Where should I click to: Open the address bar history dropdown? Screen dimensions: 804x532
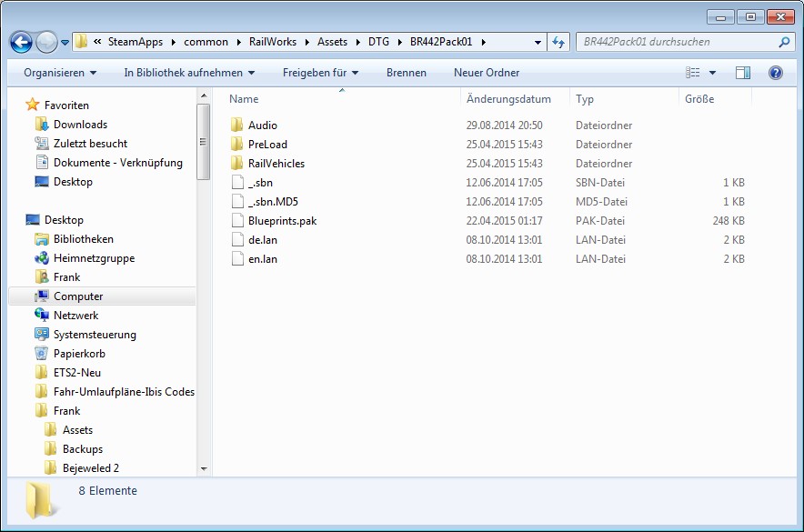point(538,42)
